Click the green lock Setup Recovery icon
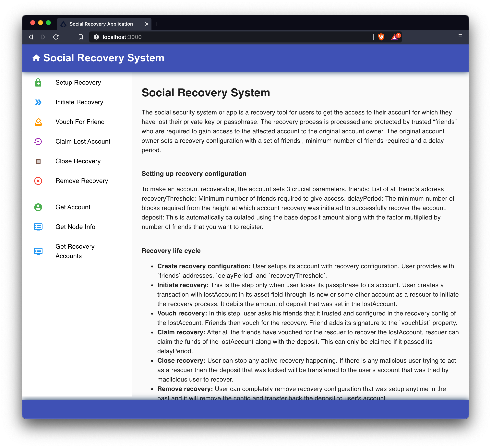Screen dimensions: 491x448 pos(38,83)
